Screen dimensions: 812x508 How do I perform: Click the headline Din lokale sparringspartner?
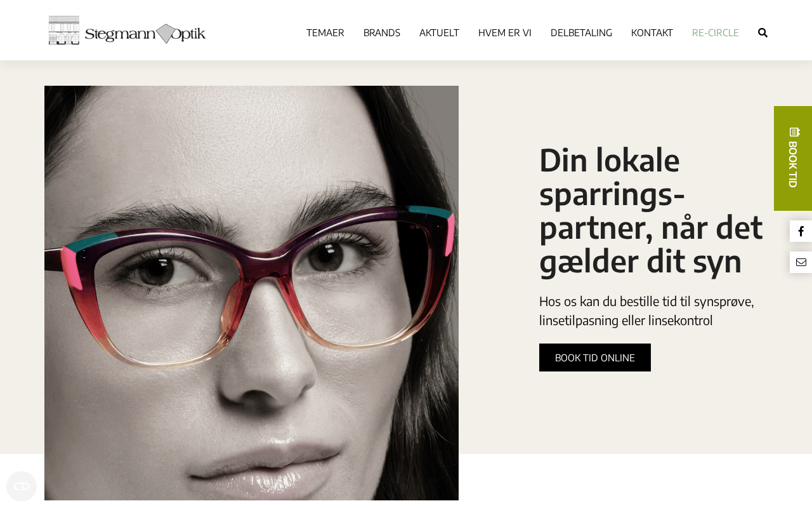point(651,210)
